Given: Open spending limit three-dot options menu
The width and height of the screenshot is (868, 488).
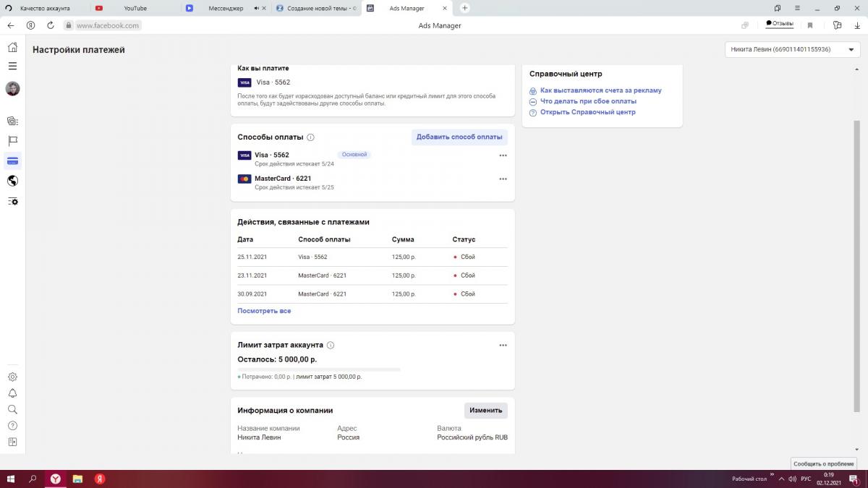Looking at the screenshot, I should coord(503,346).
